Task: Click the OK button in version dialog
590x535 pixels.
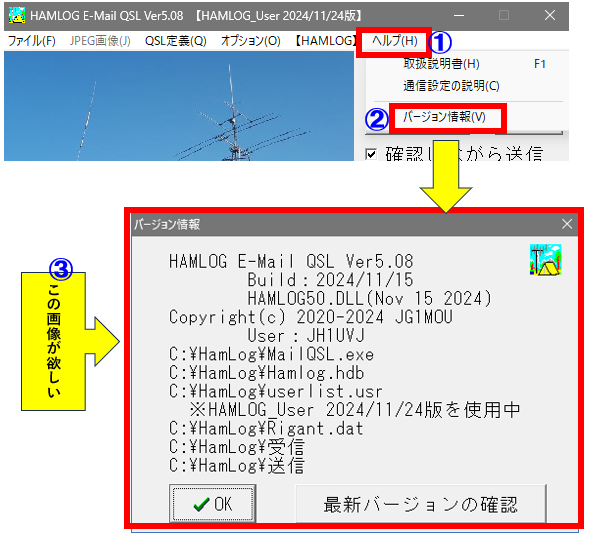Action: (x=213, y=503)
